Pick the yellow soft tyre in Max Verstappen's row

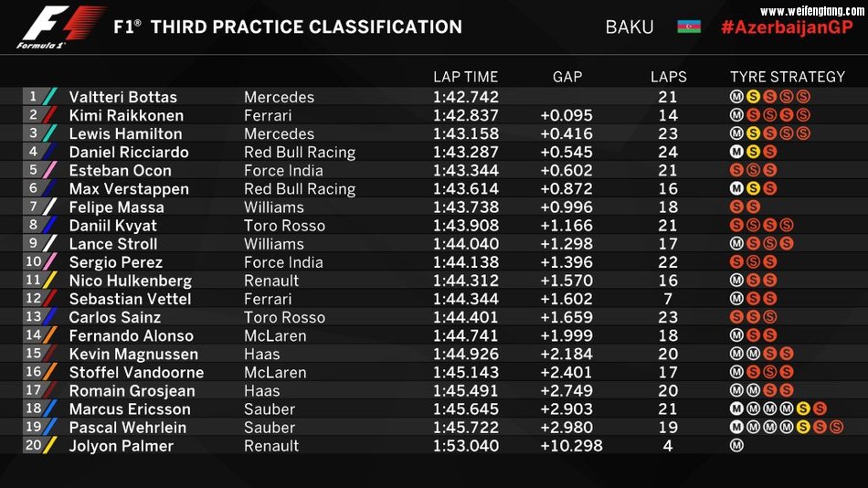[753, 188]
